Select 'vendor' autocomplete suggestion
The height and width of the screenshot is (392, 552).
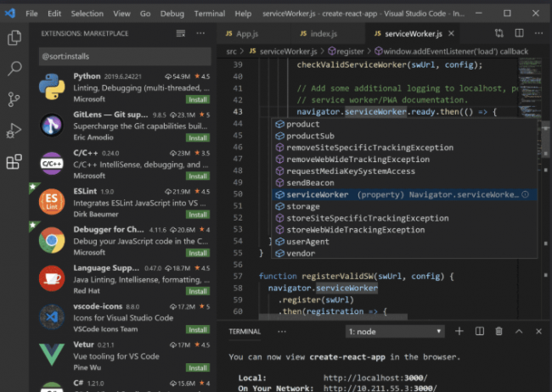[x=404, y=253]
